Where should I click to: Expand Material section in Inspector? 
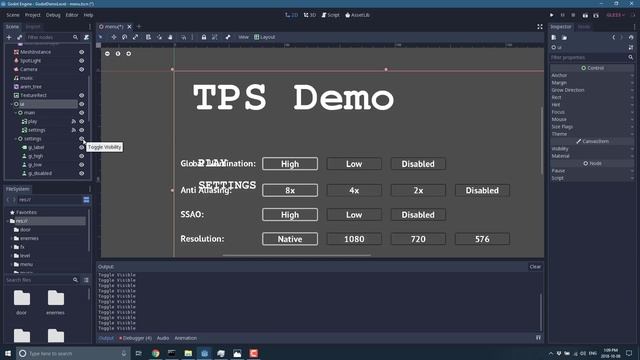point(592,156)
